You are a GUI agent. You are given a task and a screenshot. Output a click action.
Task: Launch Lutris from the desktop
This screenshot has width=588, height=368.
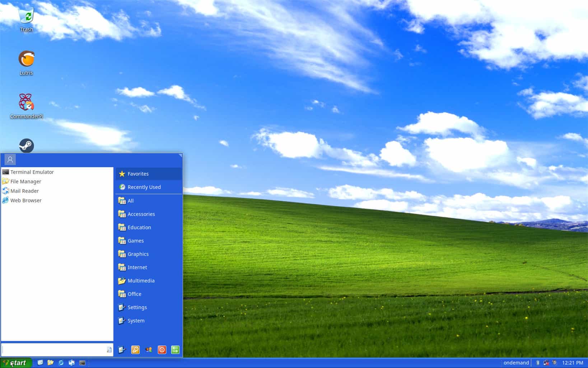(26, 63)
